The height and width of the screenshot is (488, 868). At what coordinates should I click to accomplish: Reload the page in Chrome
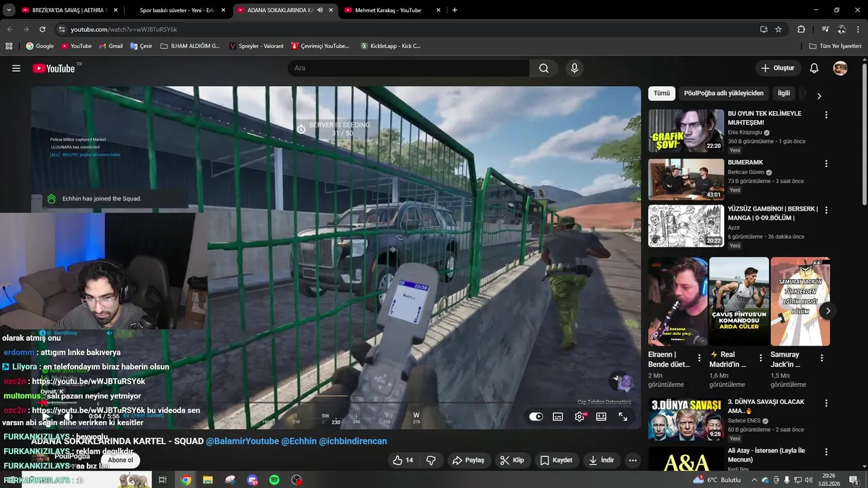42,29
